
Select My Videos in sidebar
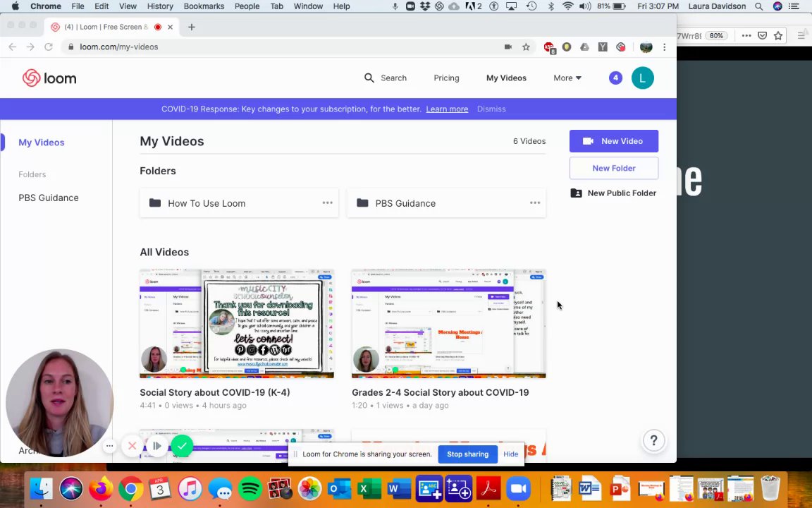(42, 143)
